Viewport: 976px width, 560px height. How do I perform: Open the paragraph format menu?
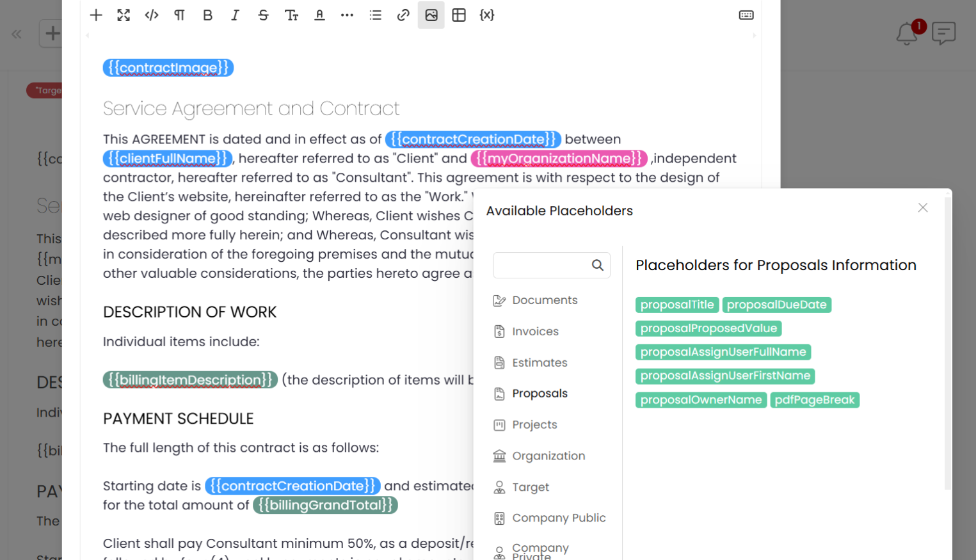[x=179, y=15]
